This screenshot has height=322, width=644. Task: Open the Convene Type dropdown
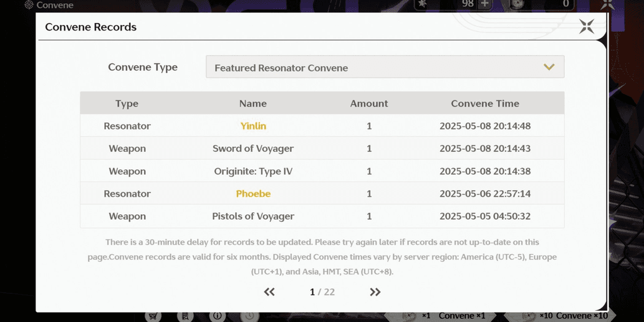(x=385, y=67)
